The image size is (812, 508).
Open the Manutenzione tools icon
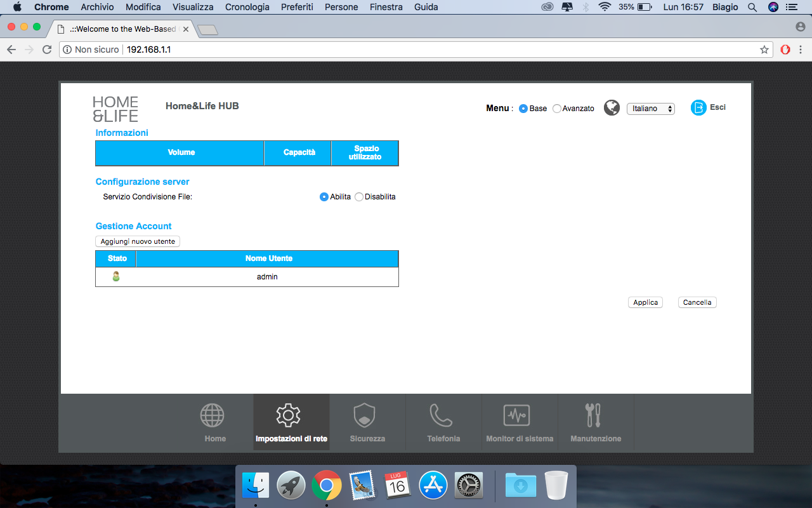593,415
